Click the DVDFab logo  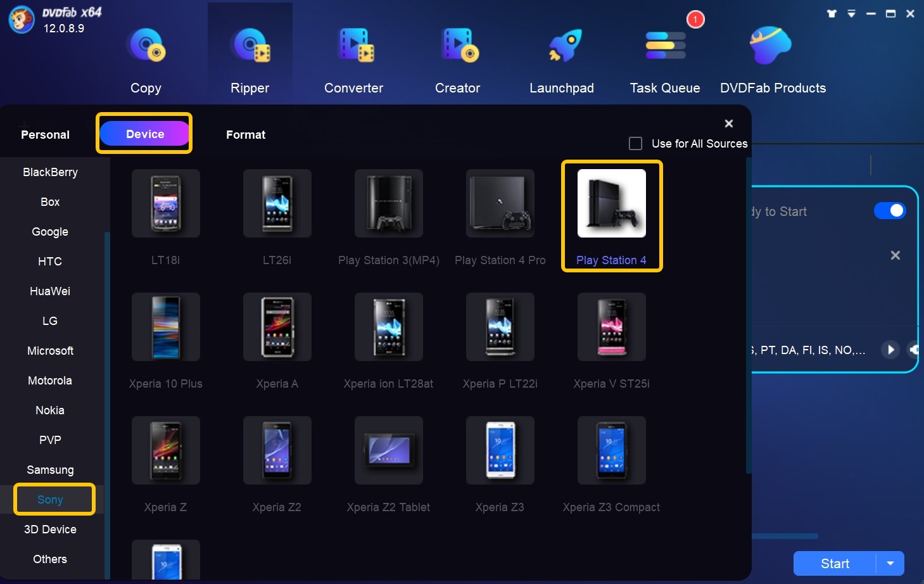(x=21, y=20)
